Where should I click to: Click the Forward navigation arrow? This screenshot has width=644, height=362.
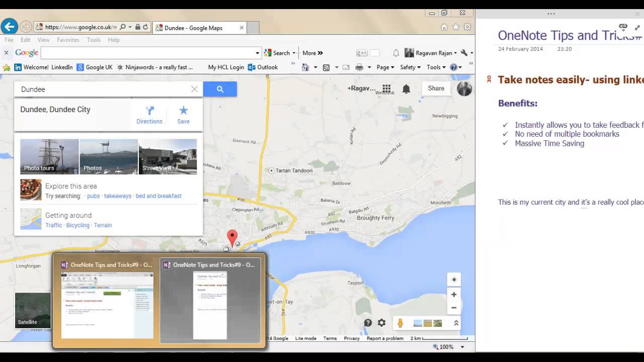(26, 27)
